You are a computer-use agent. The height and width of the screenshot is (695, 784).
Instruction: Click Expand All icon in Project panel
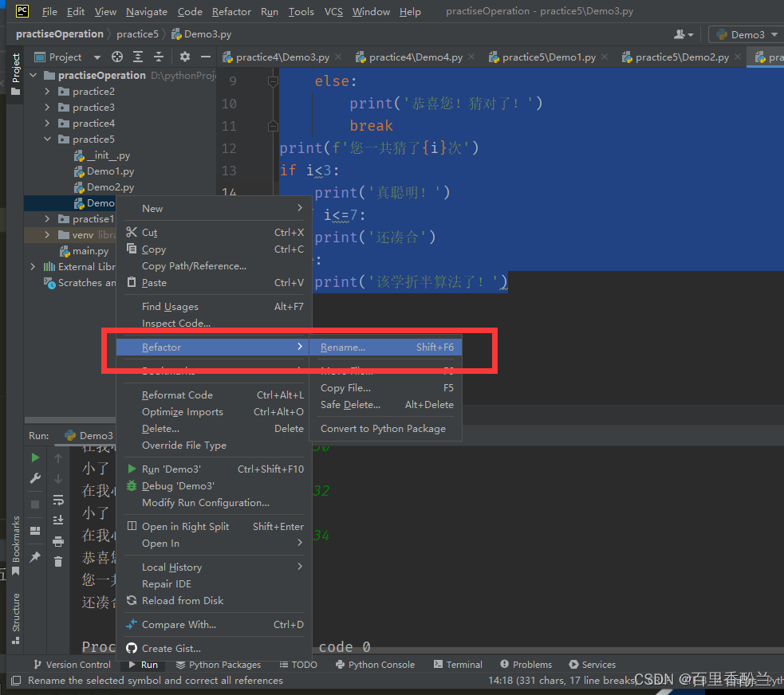click(138, 57)
